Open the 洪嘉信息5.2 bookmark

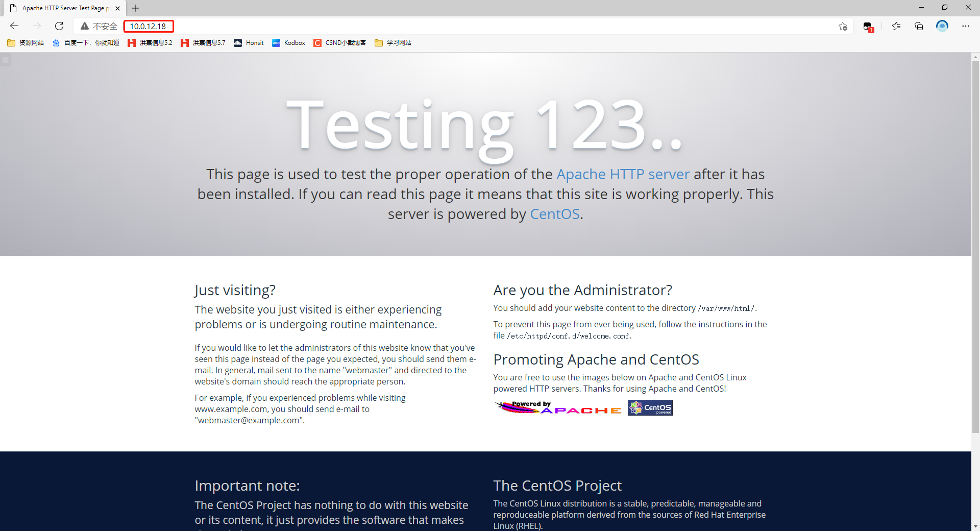(x=150, y=43)
